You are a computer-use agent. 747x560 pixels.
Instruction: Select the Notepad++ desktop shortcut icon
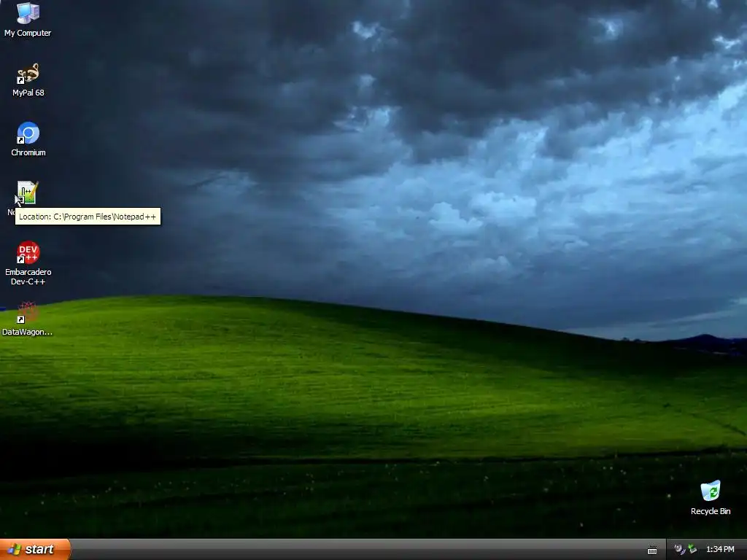pos(28,192)
